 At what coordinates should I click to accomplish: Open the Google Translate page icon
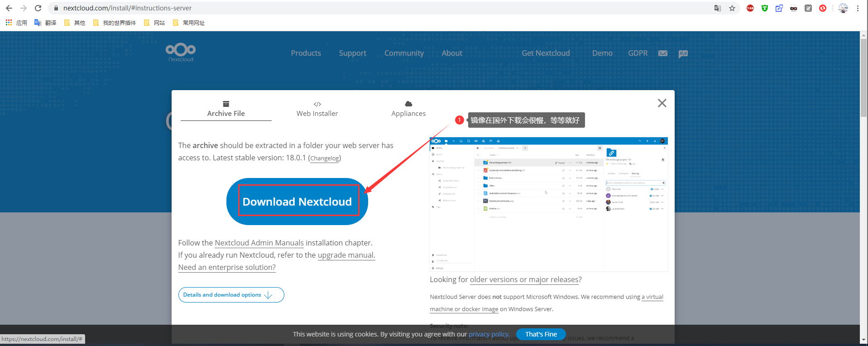coord(717,8)
